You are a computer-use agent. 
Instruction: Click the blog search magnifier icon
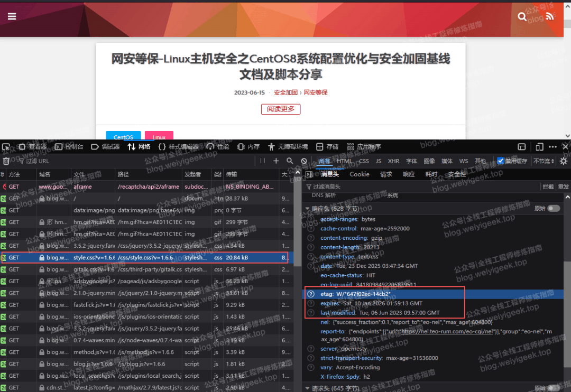pyautogui.click(x=522, y=17)
